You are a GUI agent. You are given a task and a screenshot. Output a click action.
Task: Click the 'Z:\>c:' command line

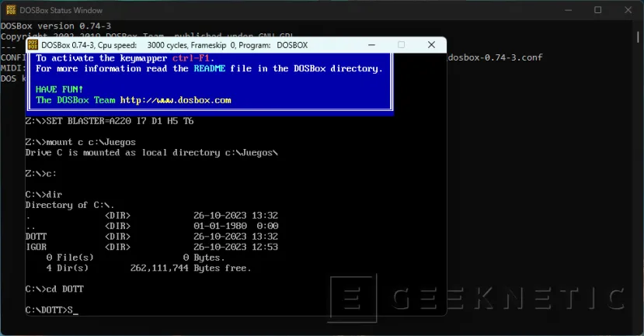(x=40, y=174)
